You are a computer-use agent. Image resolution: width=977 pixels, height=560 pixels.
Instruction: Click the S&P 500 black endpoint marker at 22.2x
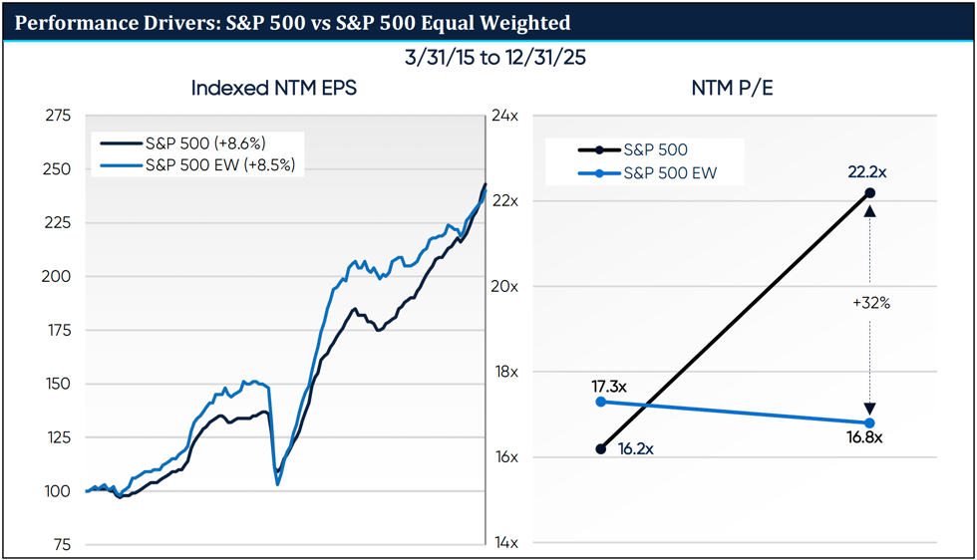(x=869, y=193)
